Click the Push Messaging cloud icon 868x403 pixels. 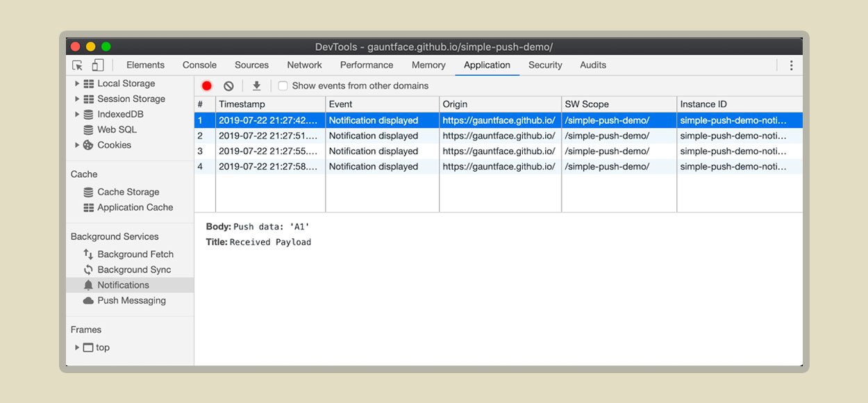tap(89, 300)
